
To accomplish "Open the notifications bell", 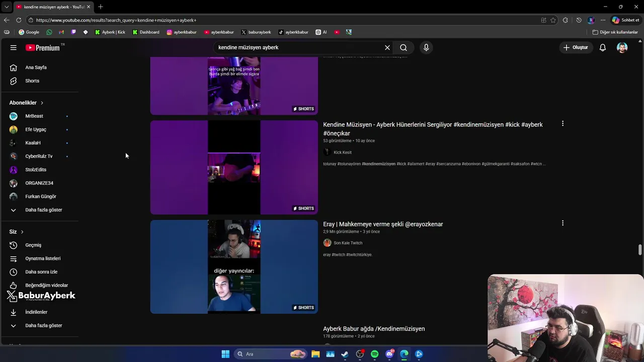I will tap(603, 47).
